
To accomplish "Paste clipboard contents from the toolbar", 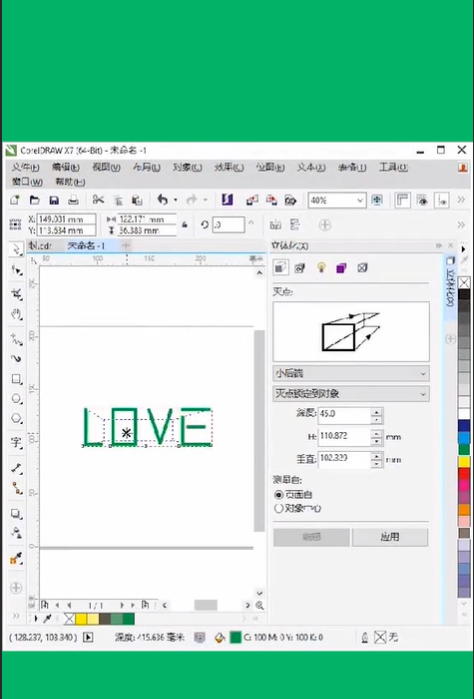I will click(137, 200).
